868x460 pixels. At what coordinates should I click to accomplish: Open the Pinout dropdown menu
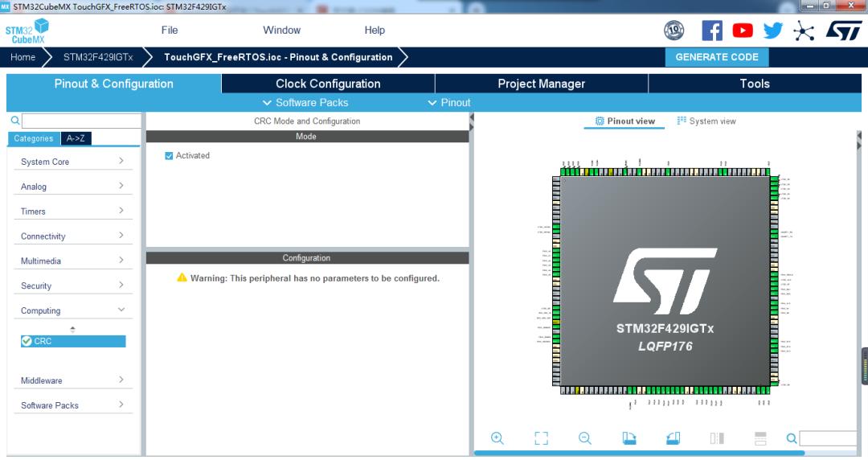(x=449, y=102)
